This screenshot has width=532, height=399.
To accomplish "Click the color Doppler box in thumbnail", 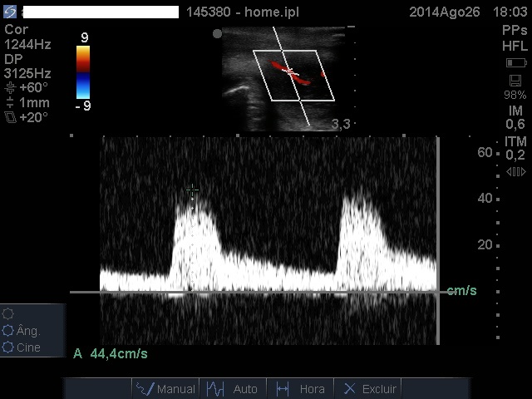I will (291, 73).
